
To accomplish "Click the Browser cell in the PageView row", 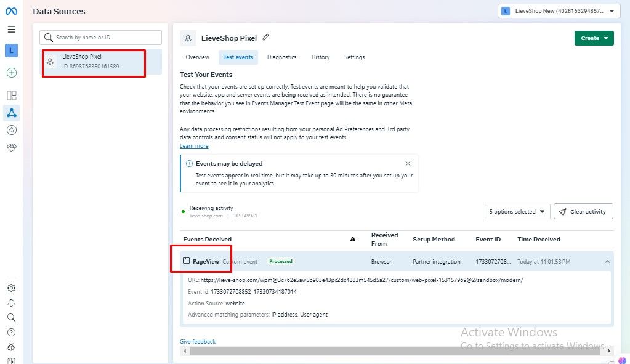I will pos(381,262).
